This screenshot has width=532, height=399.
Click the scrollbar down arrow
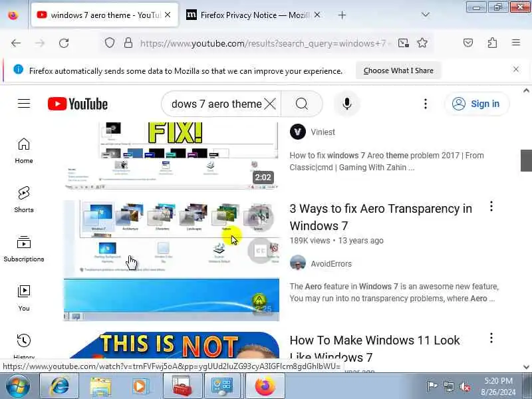point(526,367)
